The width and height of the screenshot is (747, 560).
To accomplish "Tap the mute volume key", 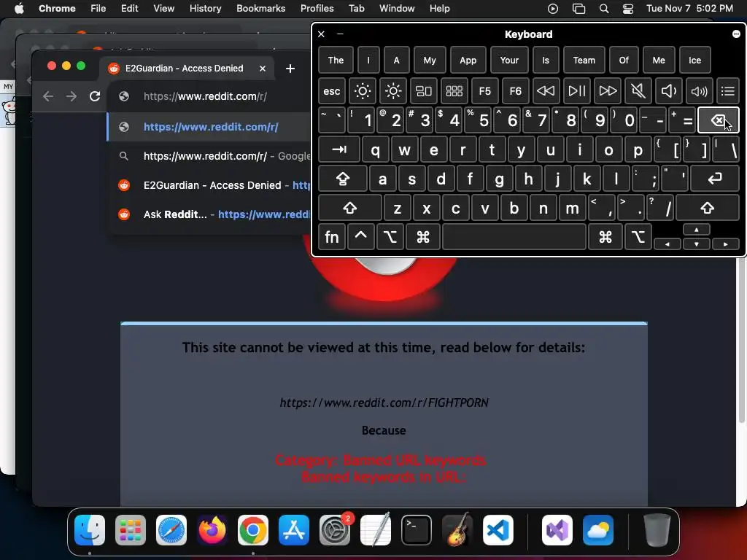I will coord(638,90).
